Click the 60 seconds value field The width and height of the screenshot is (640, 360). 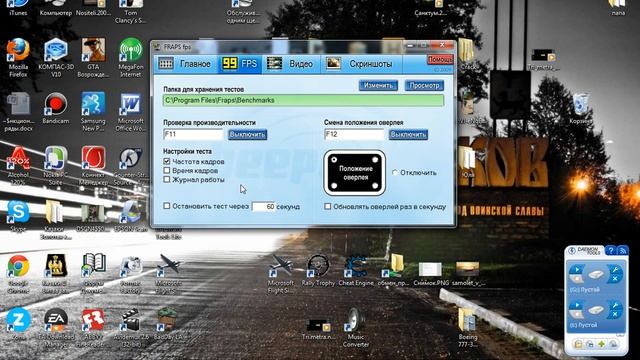click(264, 207)
